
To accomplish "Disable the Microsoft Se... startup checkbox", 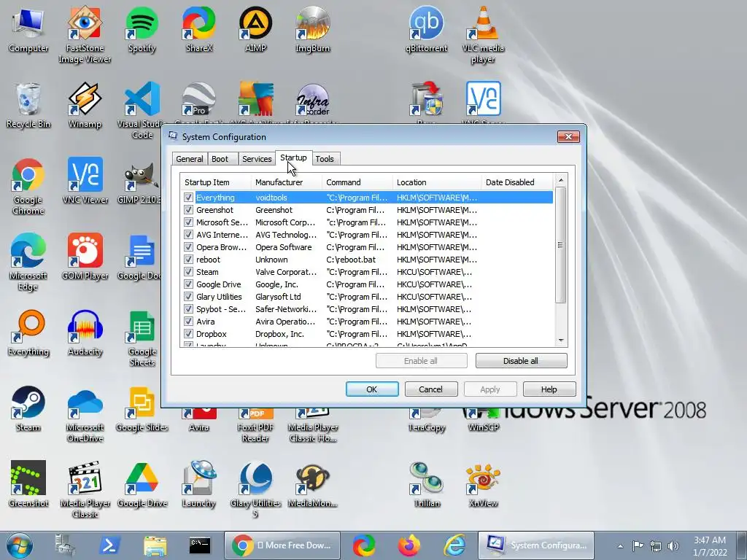I will pos(189,222).
